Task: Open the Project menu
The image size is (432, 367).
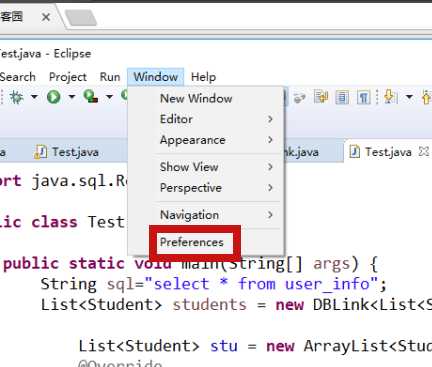Action: point(68,77)
